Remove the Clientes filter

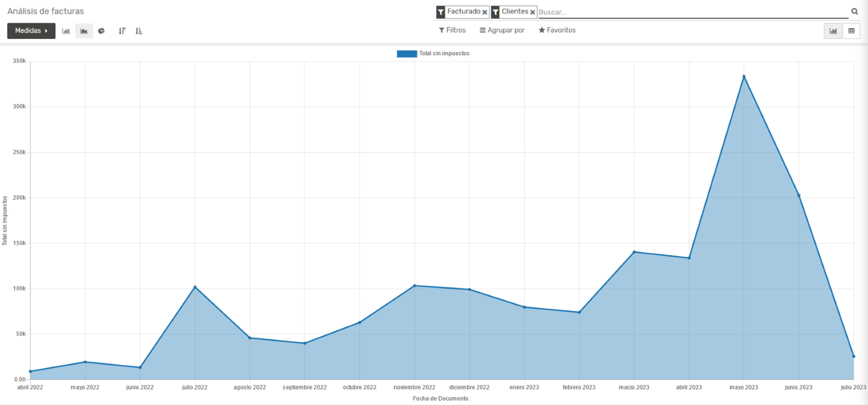click(533, 12)
